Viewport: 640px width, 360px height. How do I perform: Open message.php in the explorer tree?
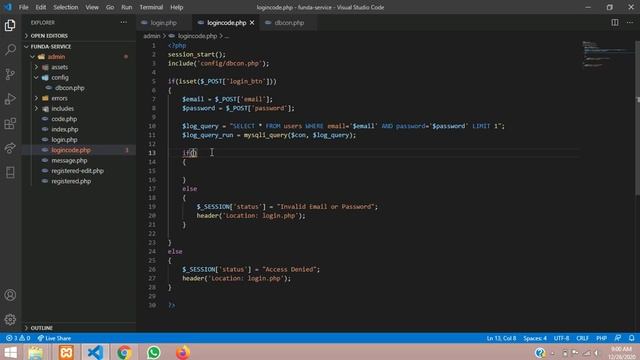pos(69,160)
